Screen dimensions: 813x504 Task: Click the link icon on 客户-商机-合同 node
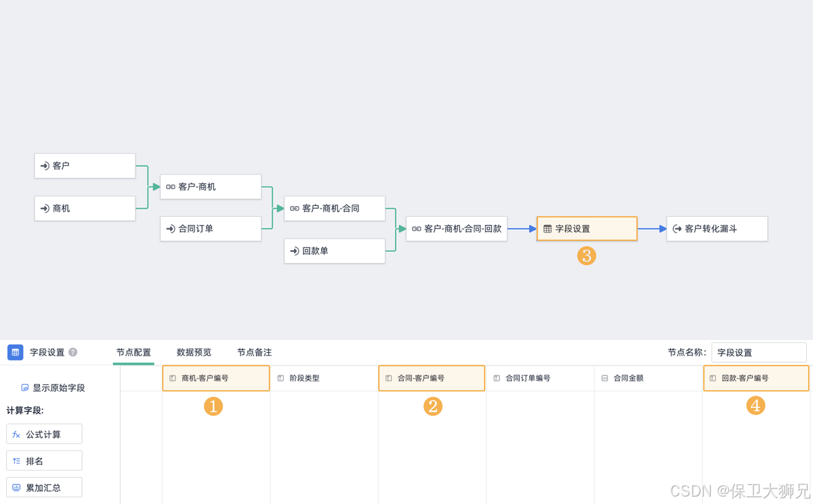(295, 209)
